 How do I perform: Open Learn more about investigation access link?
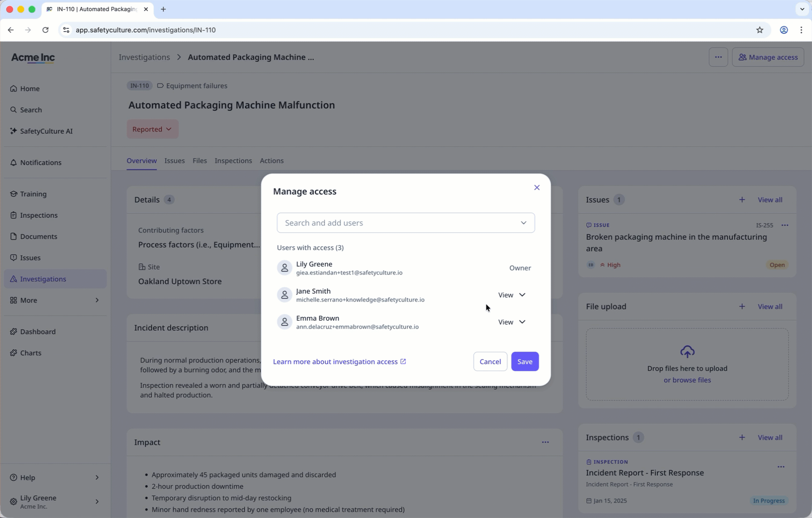pyautogui.click(x=339, y=361)
